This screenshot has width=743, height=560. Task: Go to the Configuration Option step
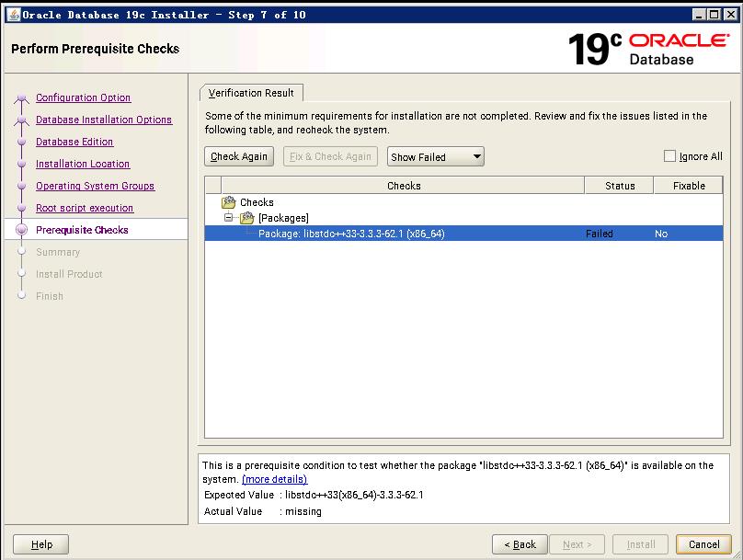84,97
